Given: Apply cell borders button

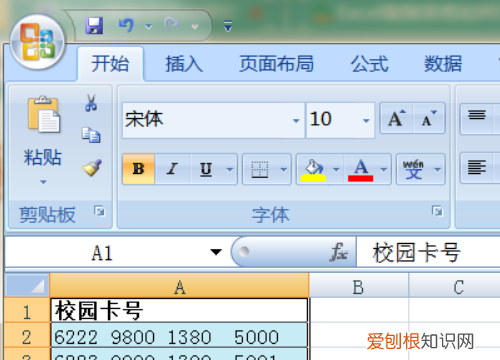Looking at the screenshot, I should tap(260, 169).
